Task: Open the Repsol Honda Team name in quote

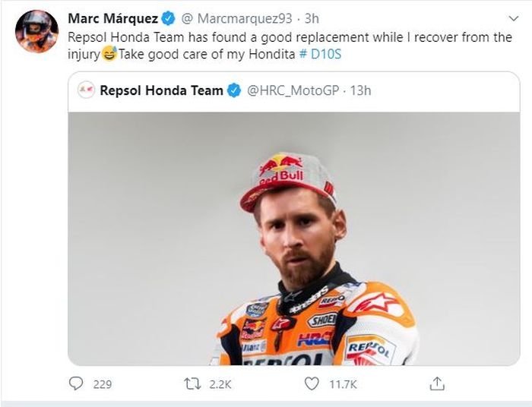Action: click(x=161, y=91)
